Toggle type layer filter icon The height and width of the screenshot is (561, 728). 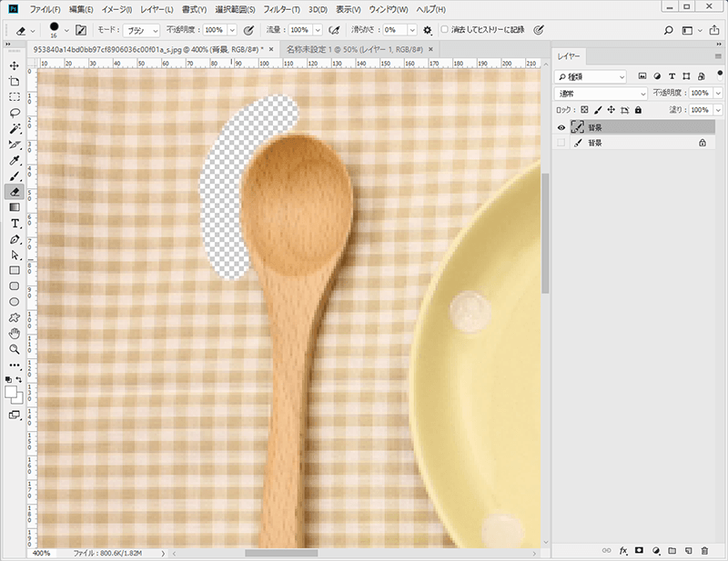(x=672, y=76)
